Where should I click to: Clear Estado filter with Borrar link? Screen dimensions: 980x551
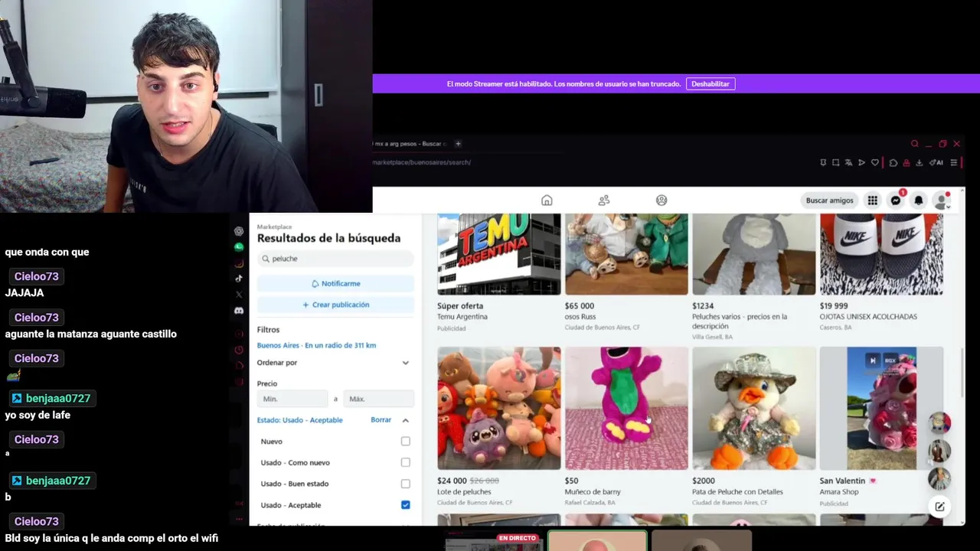381,420
